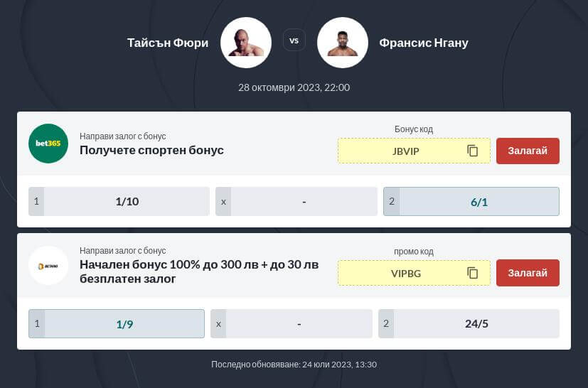Screen dimensions: 588x388
Task: Click the vs badge between fighters
Action: (294, 41)
